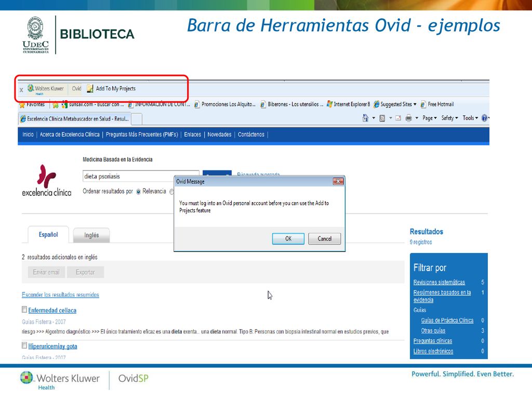Viewport: 532px width, 399px height.
Task: Click the add-to-favorites-bar star icon
Action: [x=55, y=105]
